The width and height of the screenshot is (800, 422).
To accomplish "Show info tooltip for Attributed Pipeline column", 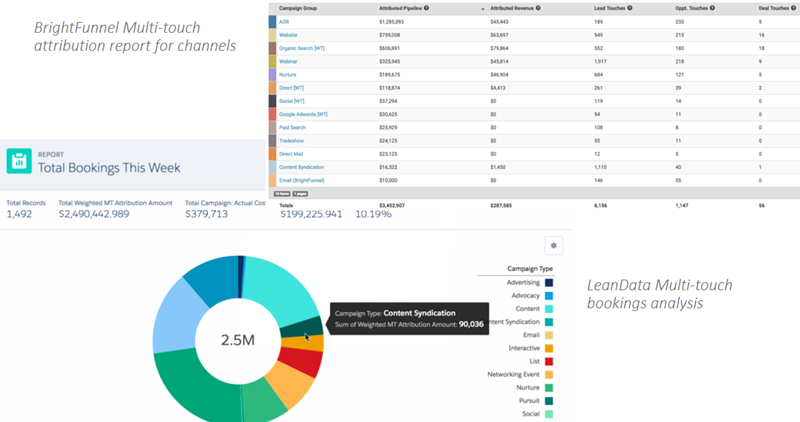I will pos(426,8).
